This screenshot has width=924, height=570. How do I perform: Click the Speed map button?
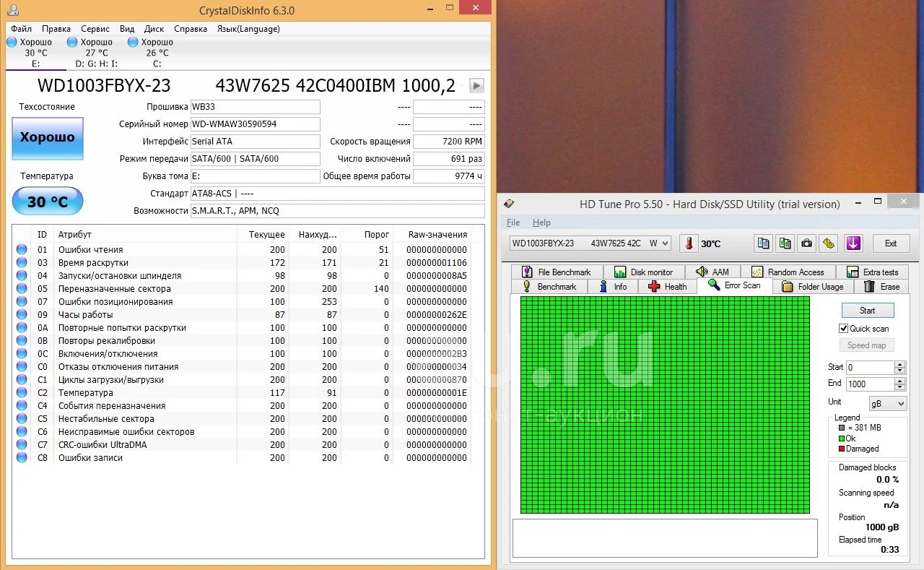[x=867, y=345]
